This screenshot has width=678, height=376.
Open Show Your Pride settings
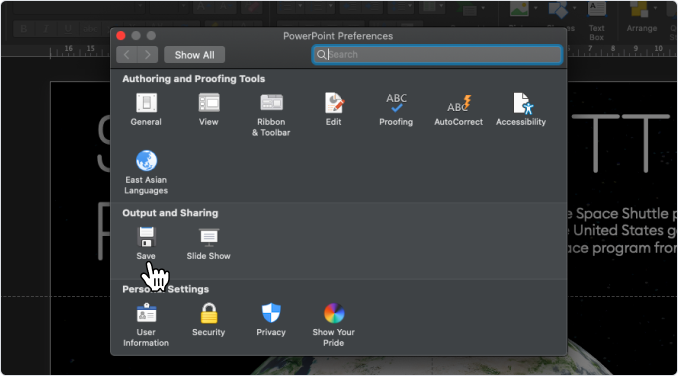(x=333, y=325)
